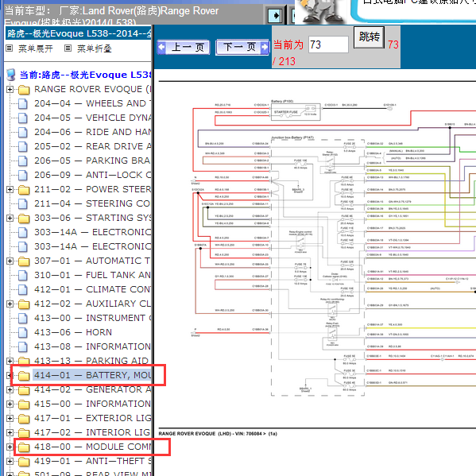Click the RANGE ROVER EVOQUE (LHD) VIN footer text
The image size is (476, 476).
tap(218, 434)
